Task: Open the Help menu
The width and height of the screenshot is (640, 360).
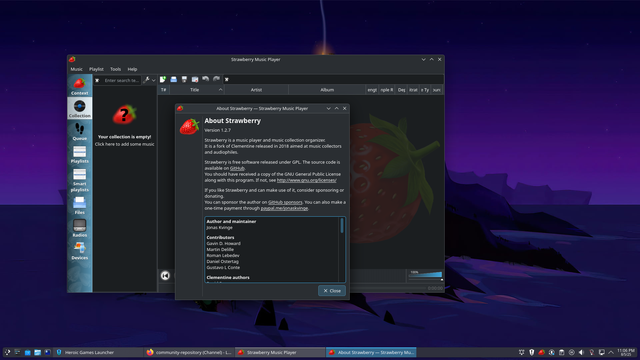Action: [x=132, y=69]
